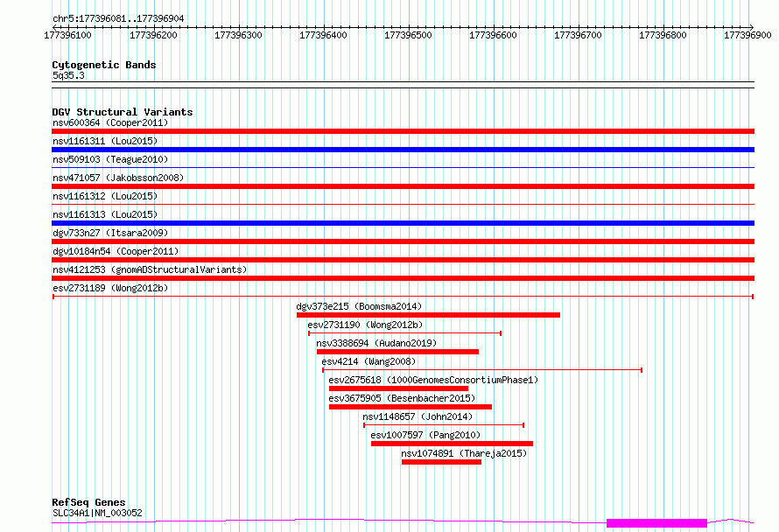The image size is (779, 532).
Task: Select the nsv1161313 blue variant bar
Action: (403, 223)
